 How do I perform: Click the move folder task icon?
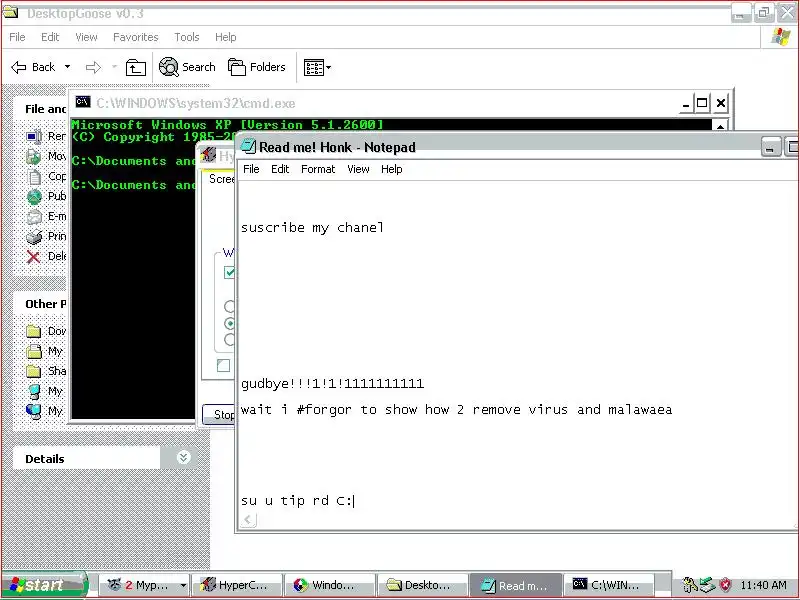pyautogui.click(x=34, y=156)
